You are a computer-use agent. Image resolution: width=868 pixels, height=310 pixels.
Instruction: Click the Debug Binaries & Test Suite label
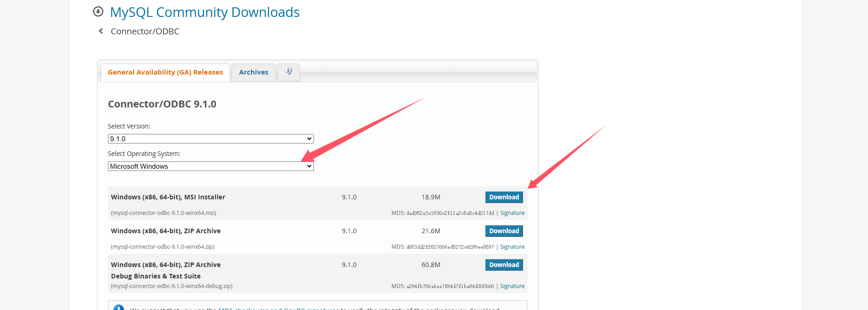pyautogui.click(x=156, y=276)
